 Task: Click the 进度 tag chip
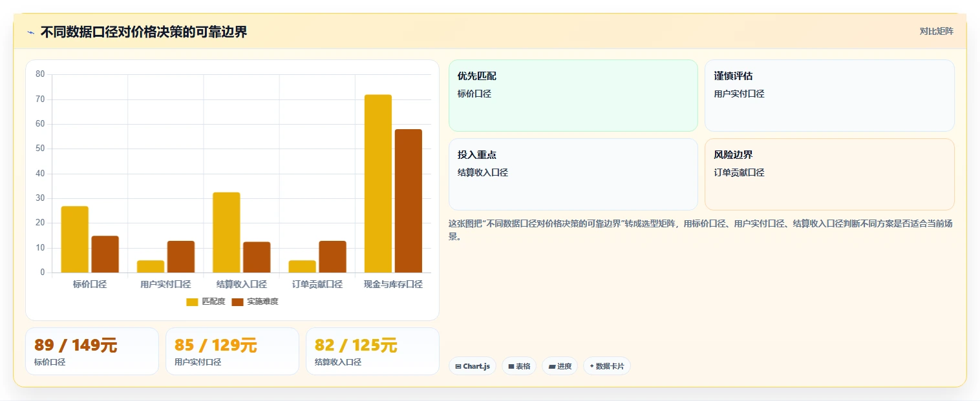click(x=560, y=366)
